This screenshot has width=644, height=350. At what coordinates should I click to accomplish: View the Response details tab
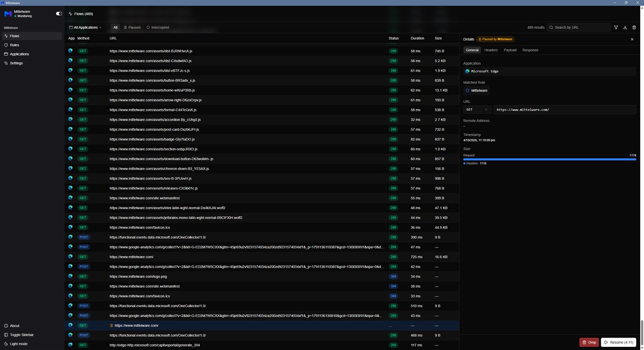[x=530, y=50]
